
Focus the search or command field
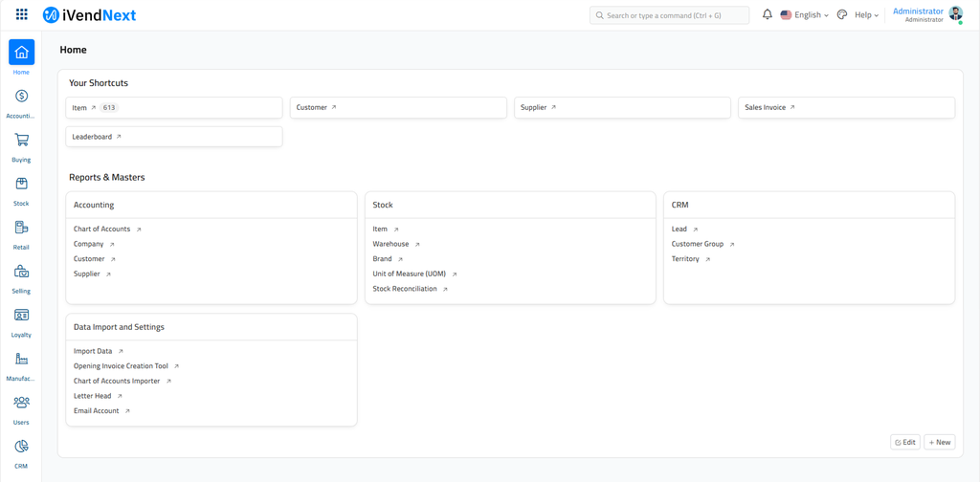pos(670,15)
